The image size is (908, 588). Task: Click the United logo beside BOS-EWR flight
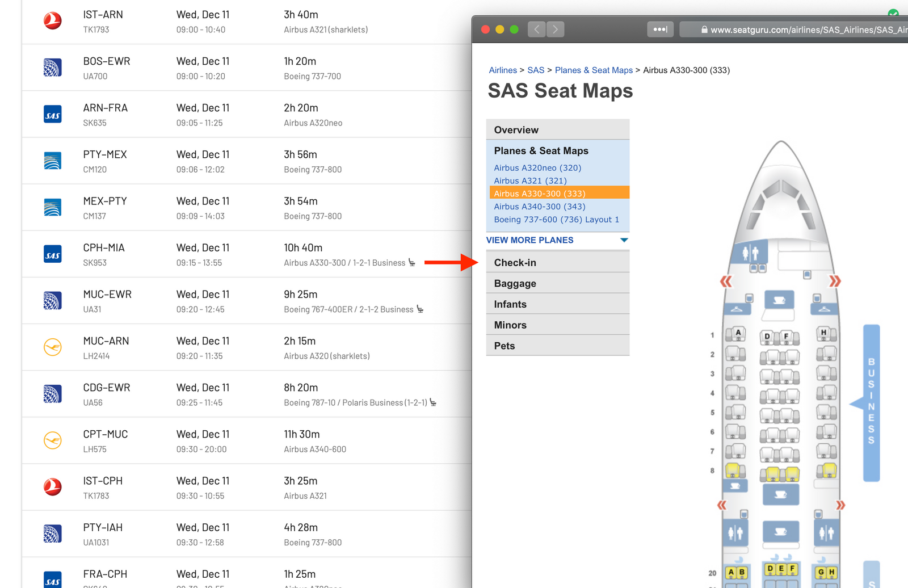pyautogui.click(x=53, y=68)
